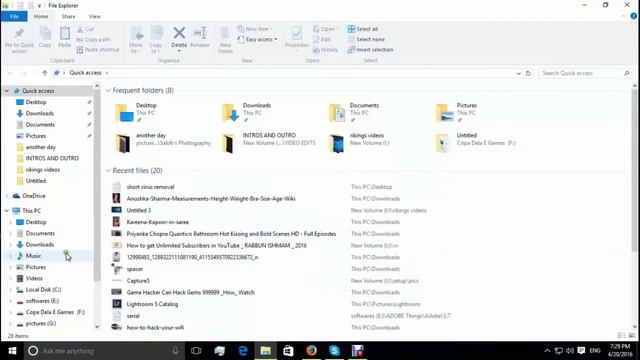
Task: Click Invert selection in ribbon
Action: click(x=371, y=49)
